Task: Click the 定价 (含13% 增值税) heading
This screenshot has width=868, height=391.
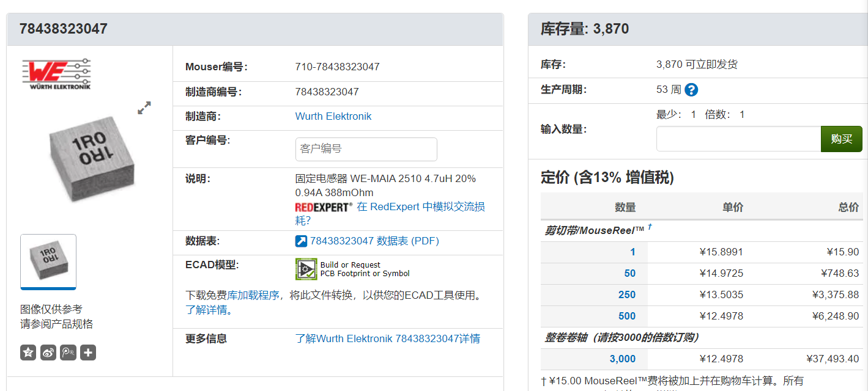Action: tap(607, 177)
